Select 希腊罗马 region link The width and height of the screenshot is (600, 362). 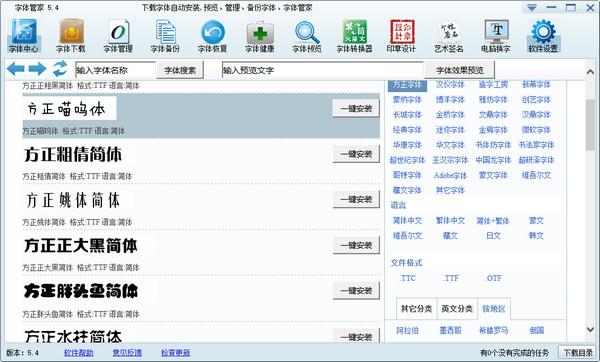[493, 330]
